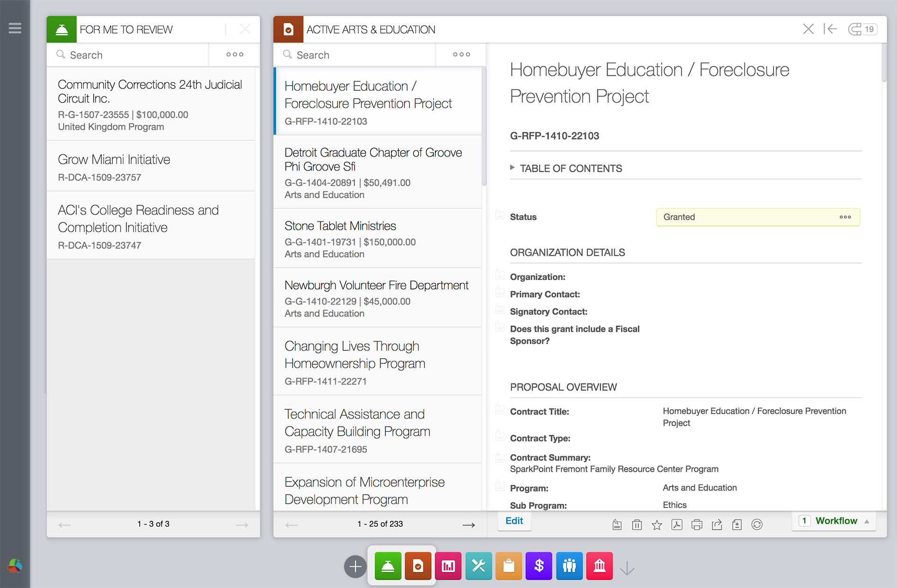Open the blue people dock card
This screenshot has width=897, height=588.
pyautogui.click(x=569, y=566)
